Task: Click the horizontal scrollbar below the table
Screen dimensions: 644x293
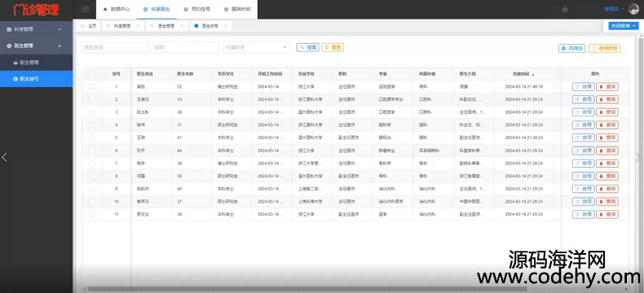Action: [x=307, y=288]
